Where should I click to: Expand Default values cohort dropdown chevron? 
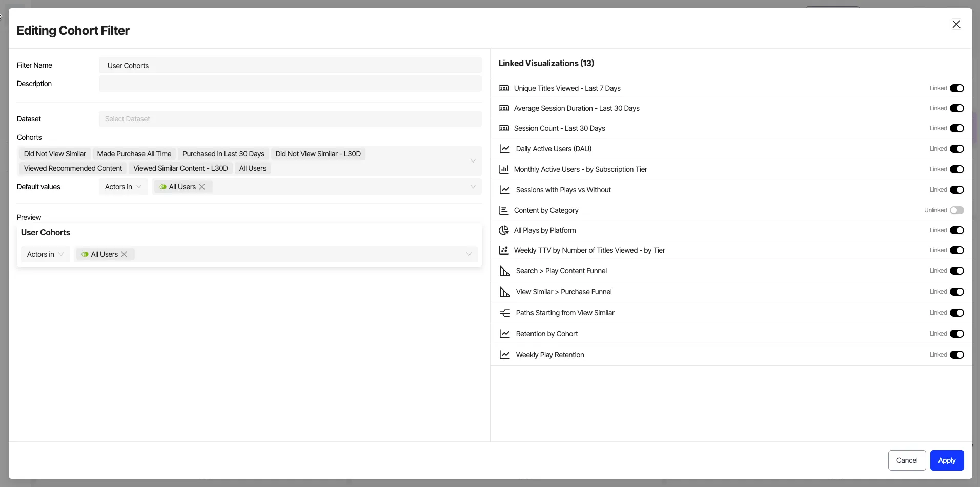473,187
